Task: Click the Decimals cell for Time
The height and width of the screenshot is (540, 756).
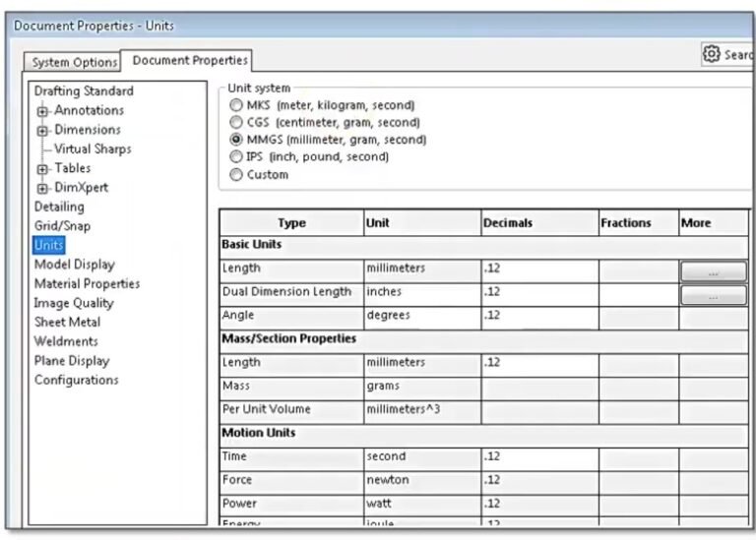Action: click(x=540, y=459)
